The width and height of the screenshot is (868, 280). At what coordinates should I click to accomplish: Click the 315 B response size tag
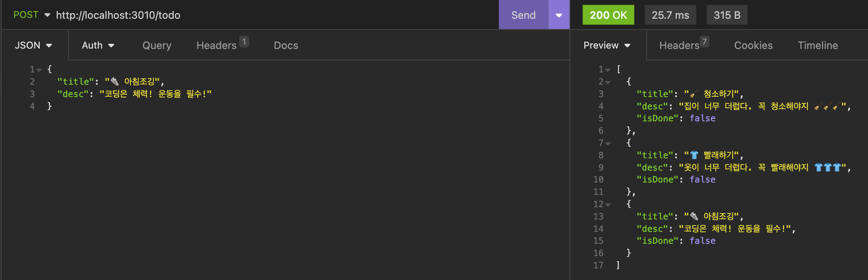[727, 15]
